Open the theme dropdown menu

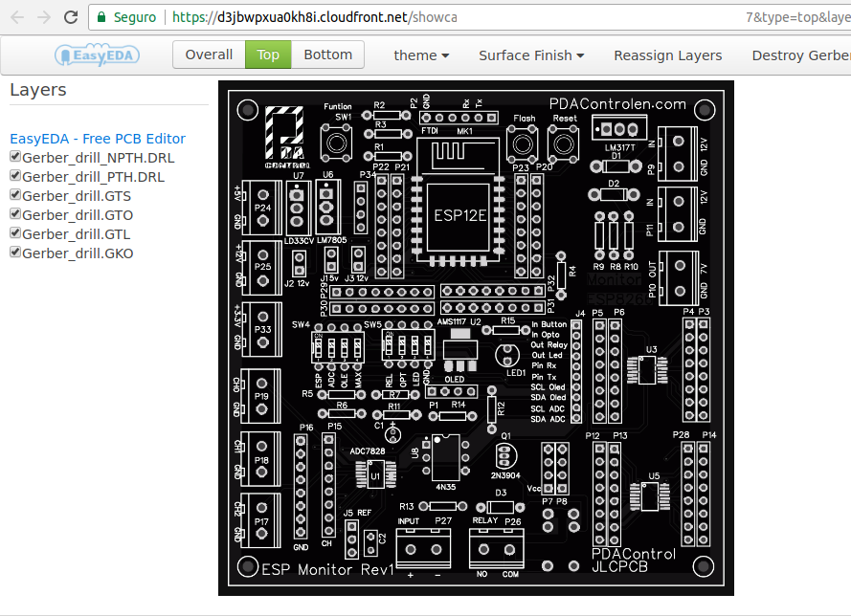pyautogui.click(x=421, y=55)
